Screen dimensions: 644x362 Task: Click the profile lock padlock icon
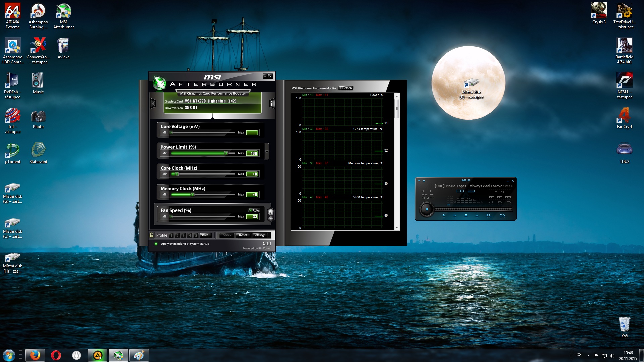click(152, 235)
